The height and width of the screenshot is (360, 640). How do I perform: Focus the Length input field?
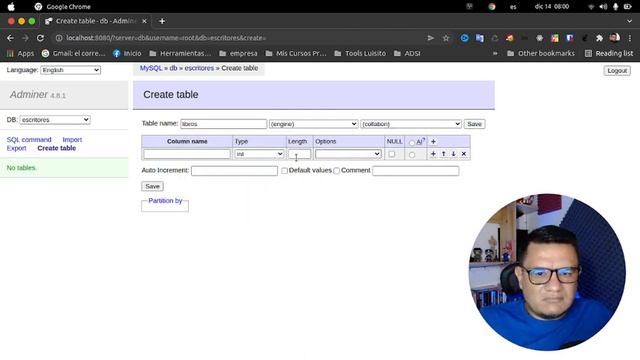tap(300, 154)
